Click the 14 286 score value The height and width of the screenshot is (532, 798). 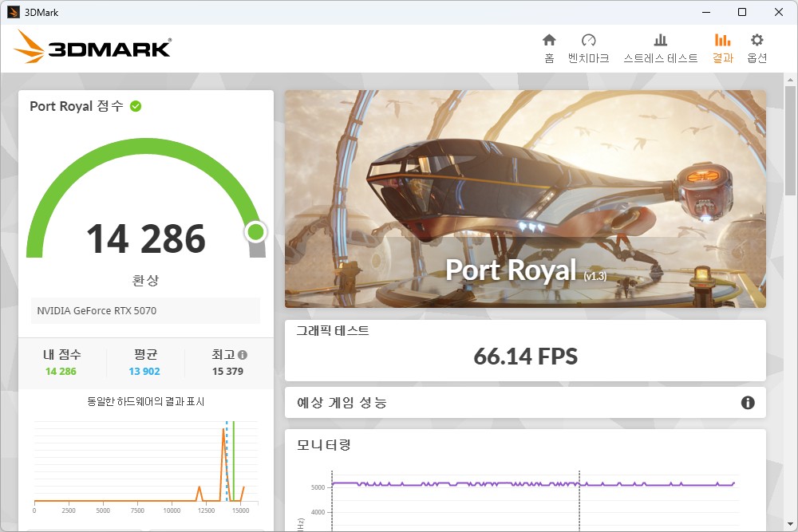[x=146, y=238]
